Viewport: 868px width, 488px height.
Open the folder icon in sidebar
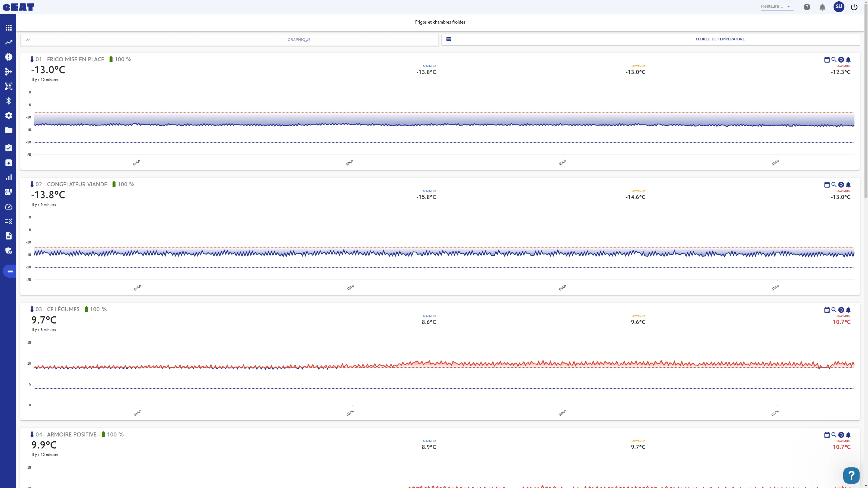(x=9, y=130)
